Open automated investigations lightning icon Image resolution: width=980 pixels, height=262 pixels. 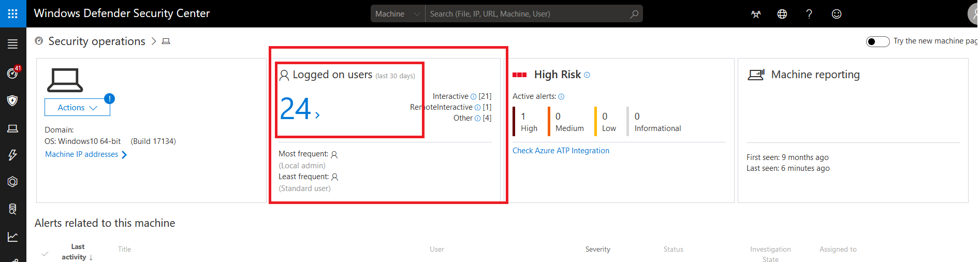pyautogui.click(x=13, y=155)
